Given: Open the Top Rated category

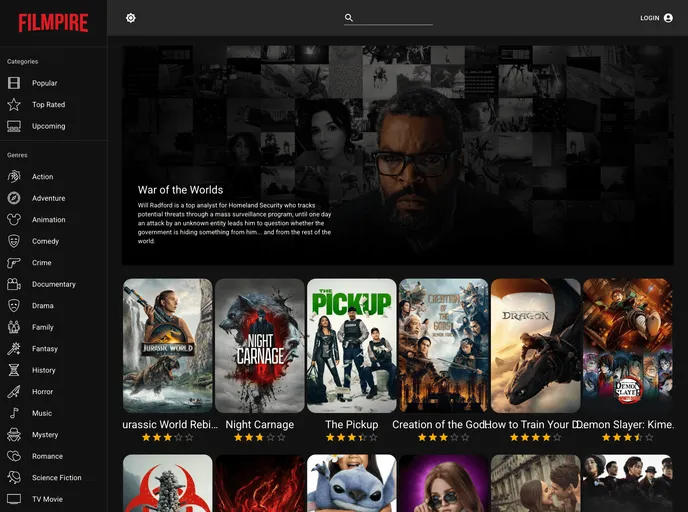Looking at the screenshot, I should point(54,104).
